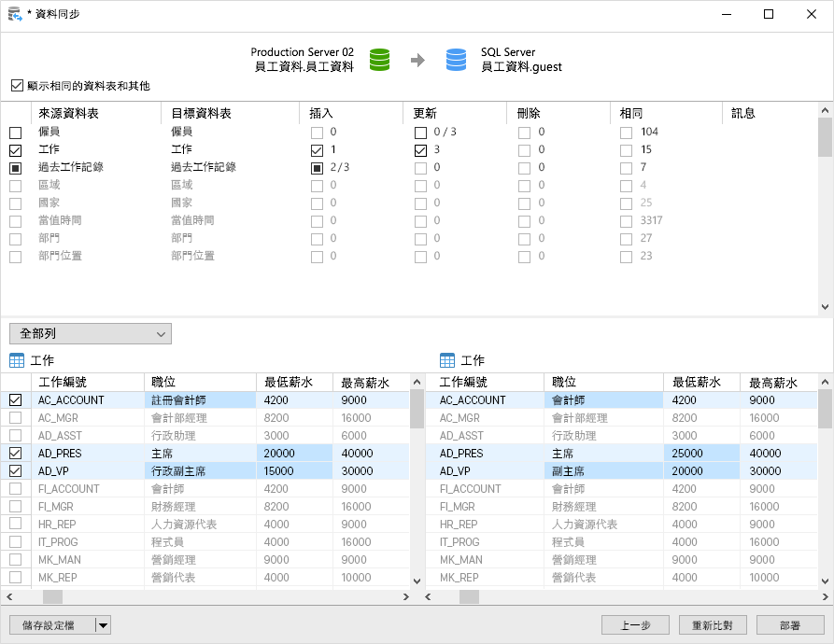The height and width of the screenshot is (644, 834).
Task: Click left grid vertical scrollbar down arrow
Action: tap(417, 581)
